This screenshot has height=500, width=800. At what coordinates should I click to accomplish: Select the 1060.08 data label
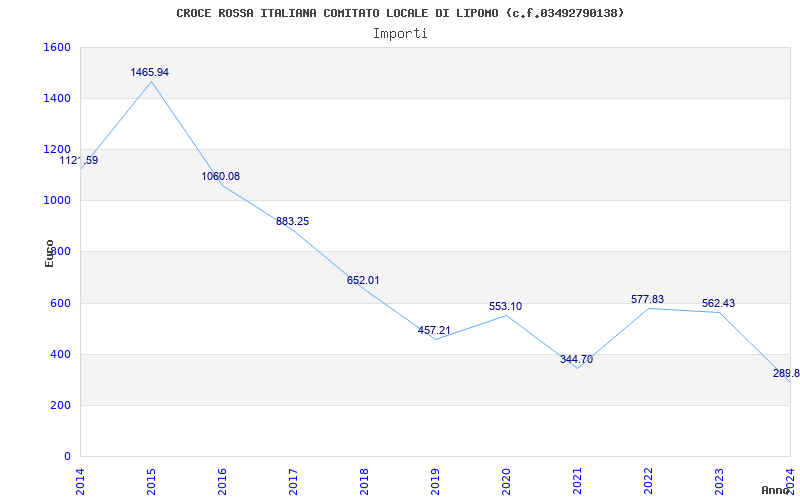tap(220, 177)
